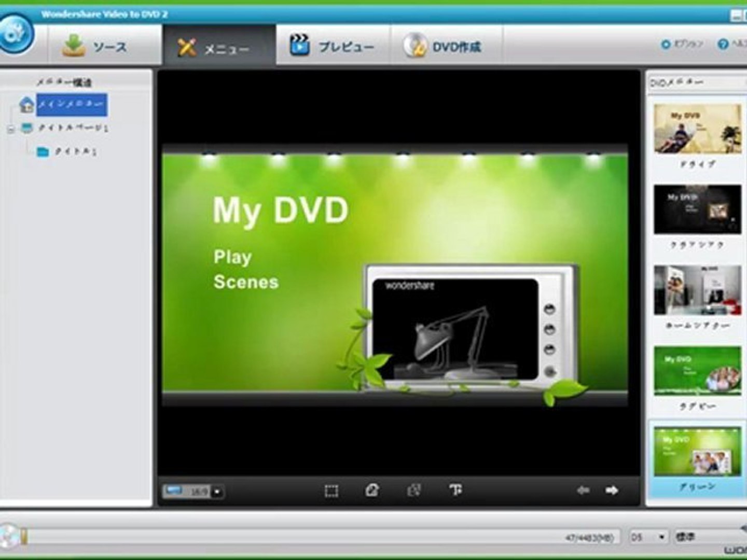This screenshot has width=747, height=560.
Task: Click the home icon in menu tree
Action: (26, 104)
